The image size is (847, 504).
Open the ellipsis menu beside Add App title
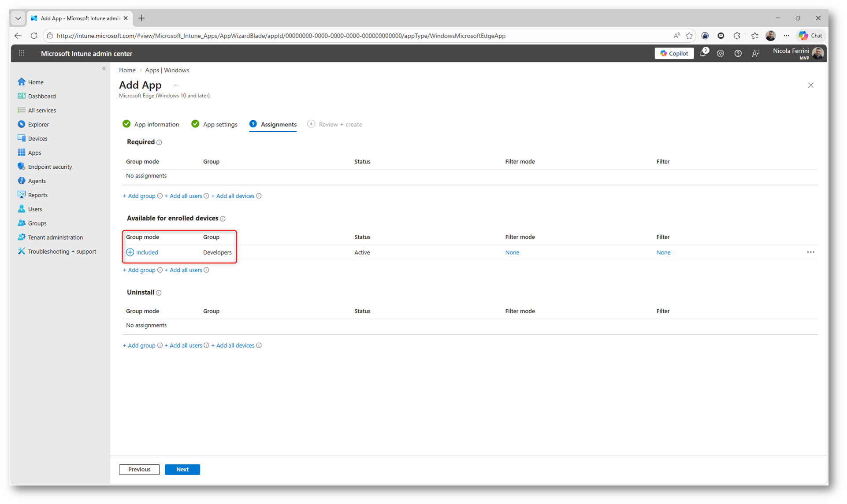(176, 85)
